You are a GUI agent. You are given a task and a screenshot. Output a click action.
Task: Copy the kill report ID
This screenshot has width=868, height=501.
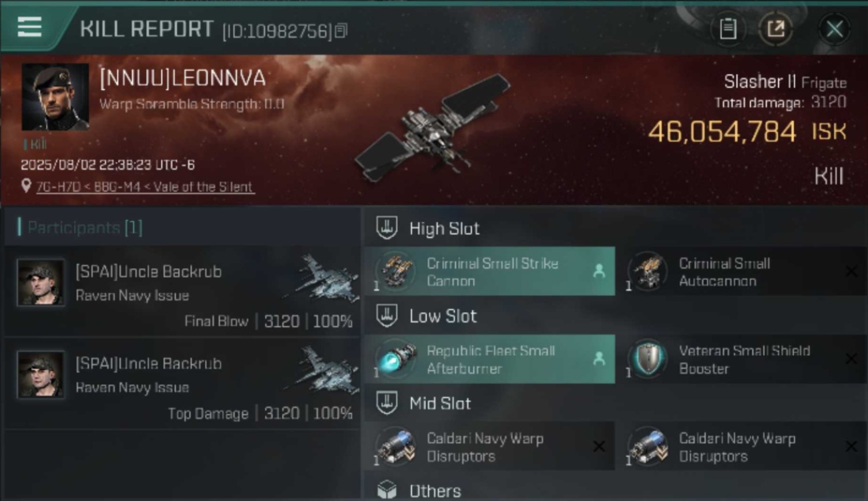coord(341,31)
